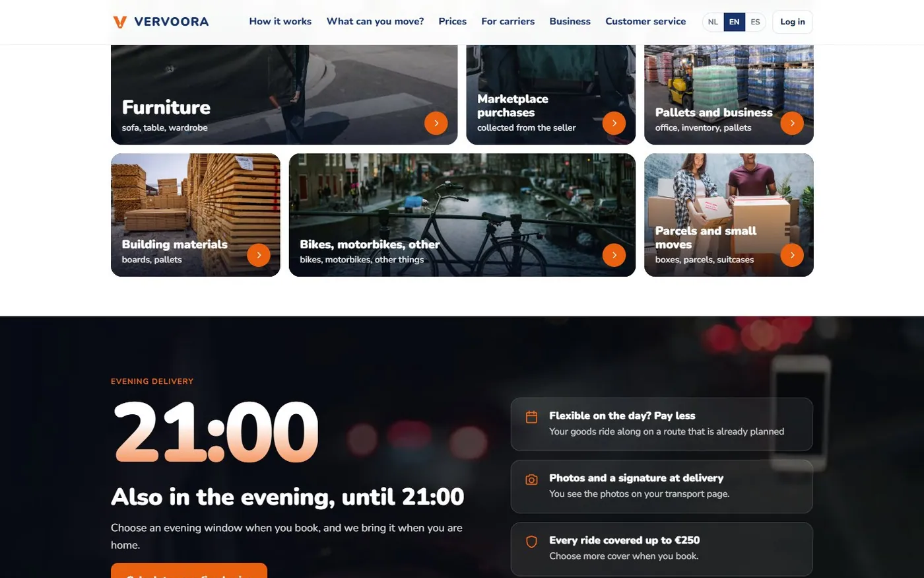Open the Pallets and business arrow button
Viewport: 924px width, 578px height.
coord(792,123)
